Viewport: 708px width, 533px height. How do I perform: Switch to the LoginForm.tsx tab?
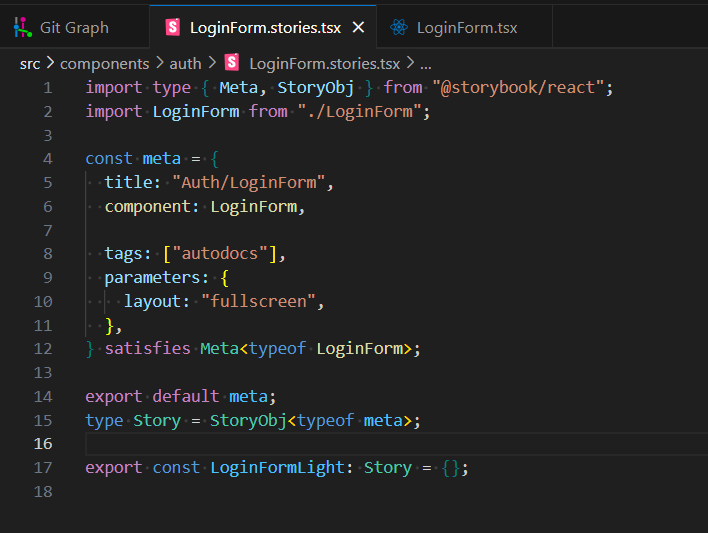tap(467, 28)
